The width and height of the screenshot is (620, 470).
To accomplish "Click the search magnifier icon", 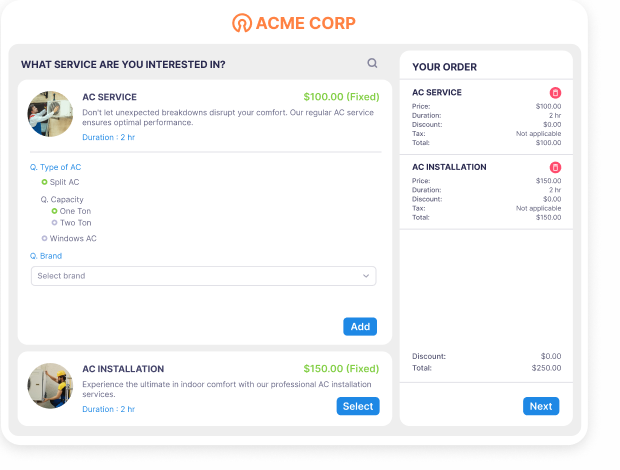I will coord(372,63).
